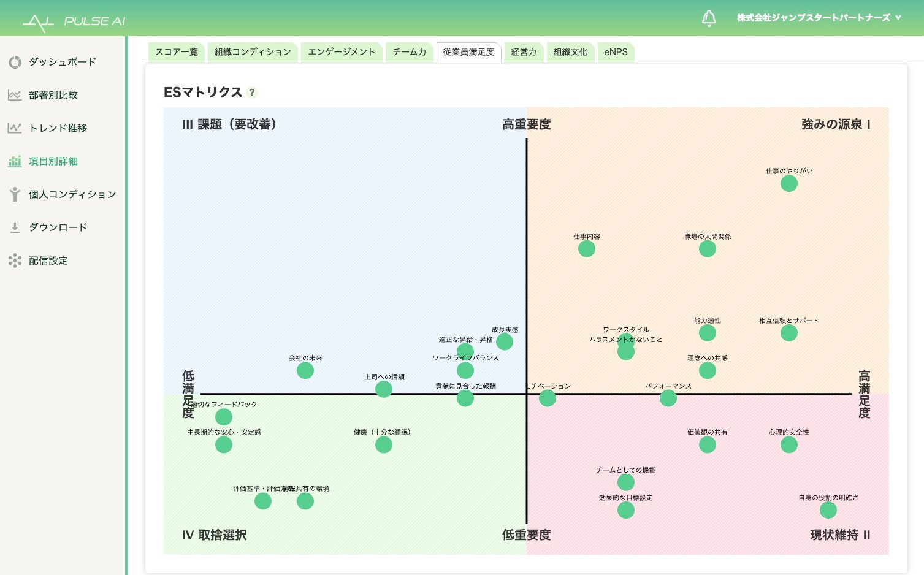Click the ダウンロード arrow icon
The image size is (924, 575).
tap(15, 227)
